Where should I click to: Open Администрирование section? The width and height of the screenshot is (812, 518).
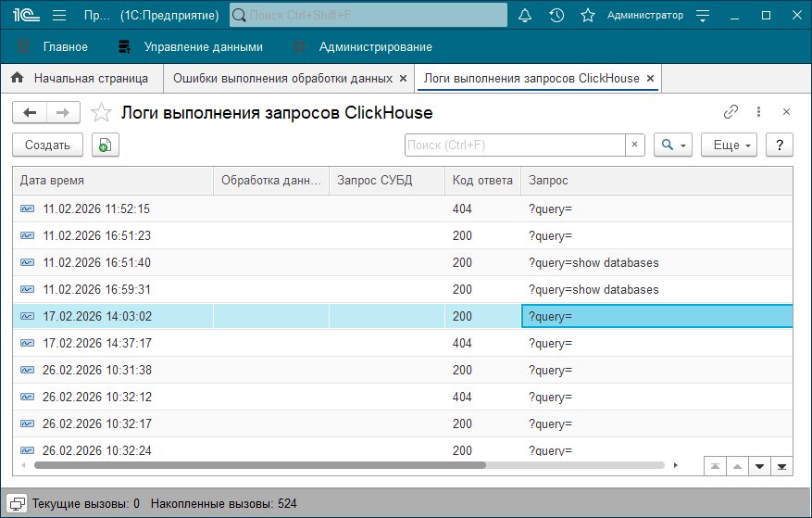pos(376,46)
